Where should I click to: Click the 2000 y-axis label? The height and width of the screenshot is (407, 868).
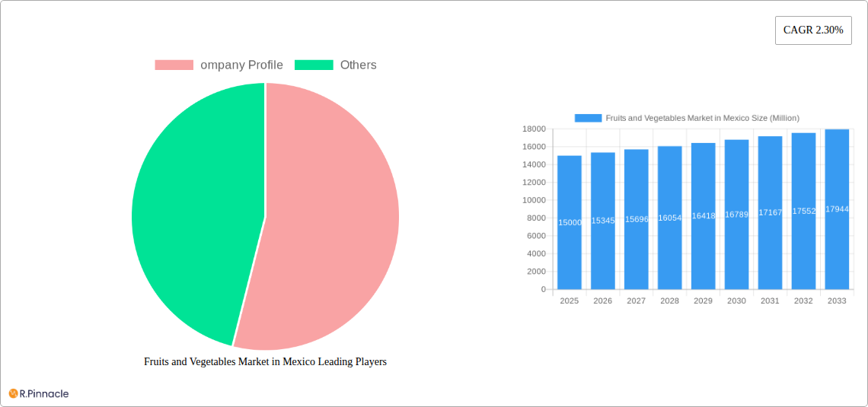[537, 272]
